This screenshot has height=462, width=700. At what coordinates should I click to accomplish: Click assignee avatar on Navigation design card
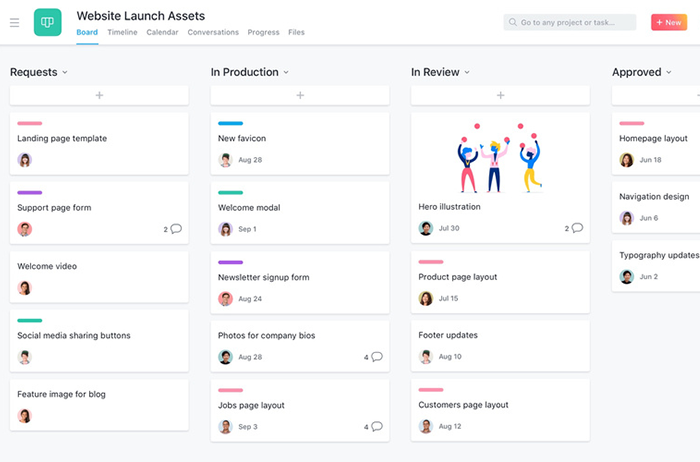click(627, 218)
